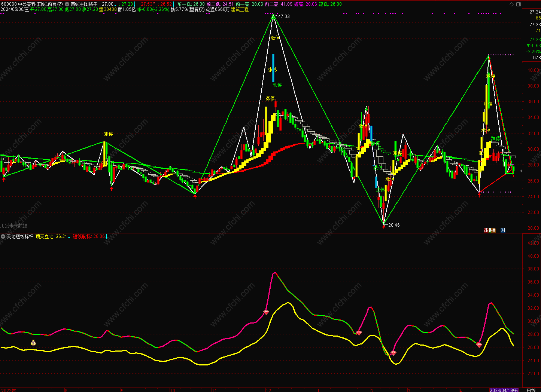Click the red up-arrow marker below the 20.46 low
Viewport: 541px width, 392px height.
(x=384, y=226)
